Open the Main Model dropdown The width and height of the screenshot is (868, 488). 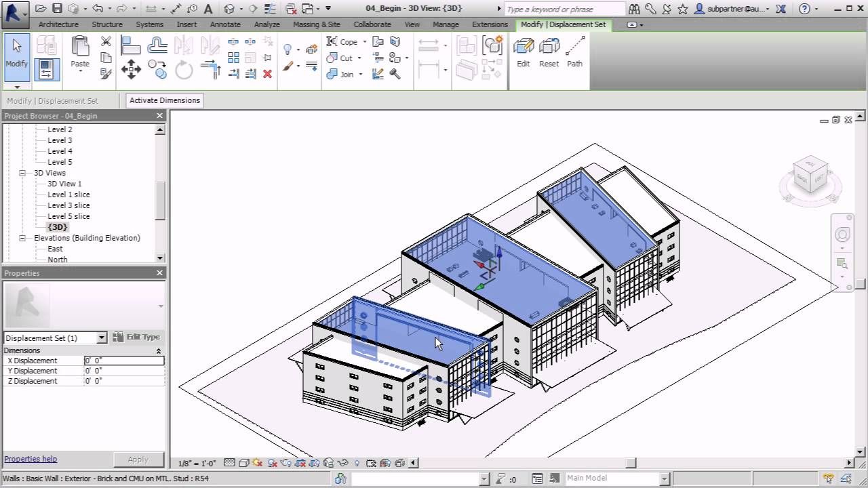point(664,479)
